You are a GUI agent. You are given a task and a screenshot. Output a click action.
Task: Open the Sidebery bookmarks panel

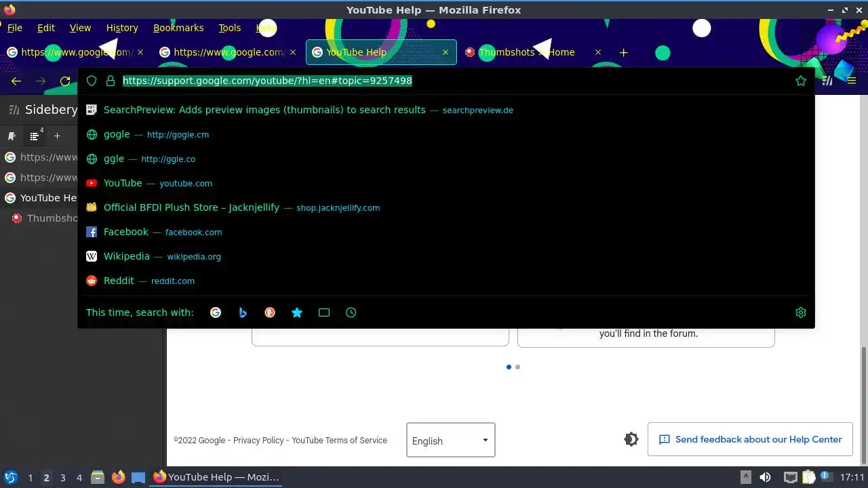12,136
